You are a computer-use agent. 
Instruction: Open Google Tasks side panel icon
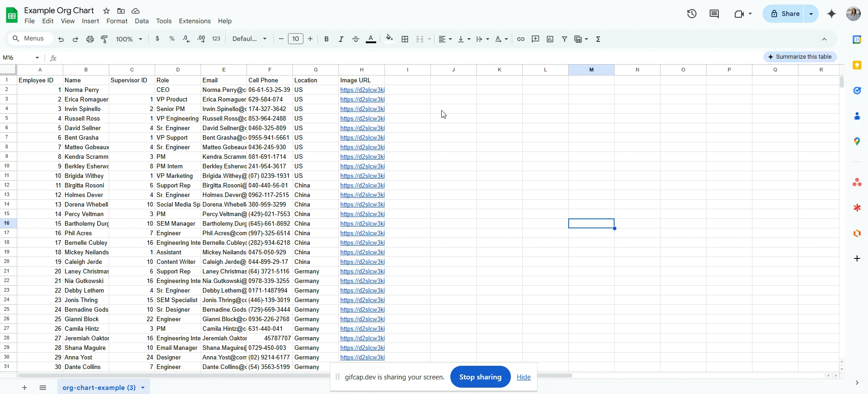coord(857,91)
